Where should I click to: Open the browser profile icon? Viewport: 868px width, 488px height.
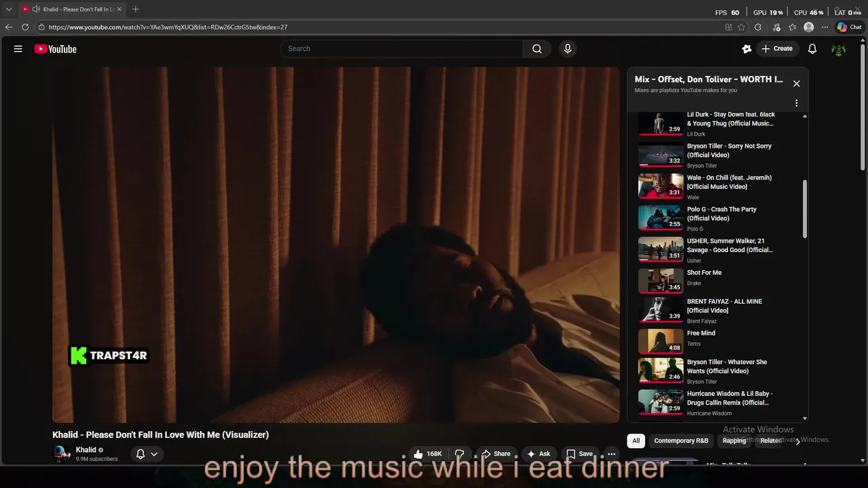point(808,27)
